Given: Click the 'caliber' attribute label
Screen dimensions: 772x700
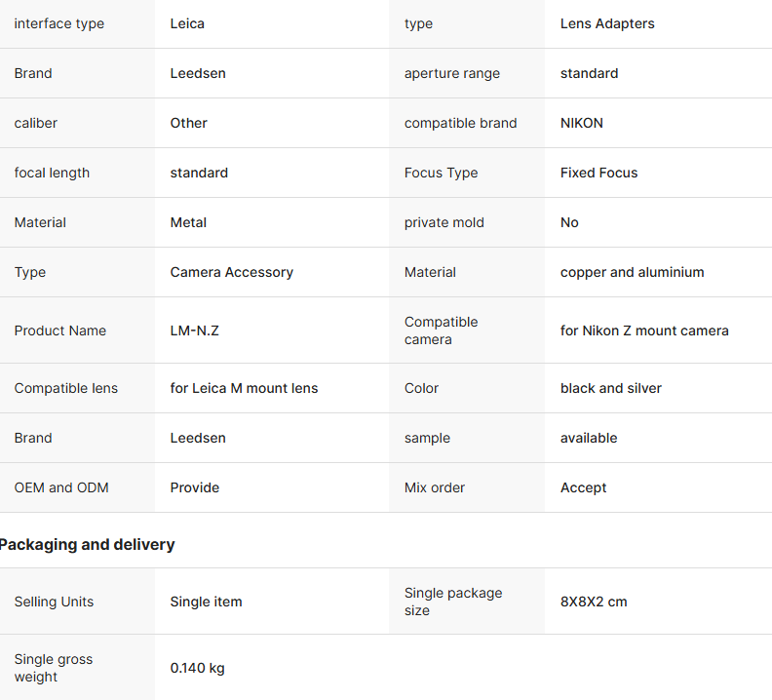Looking at the screenshot, I should [x=36, y=123].
